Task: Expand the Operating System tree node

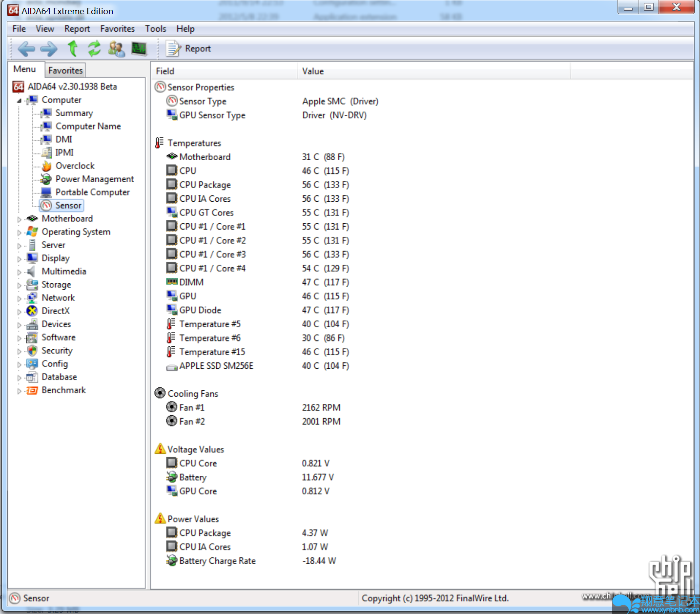Action: coord(20,233)
